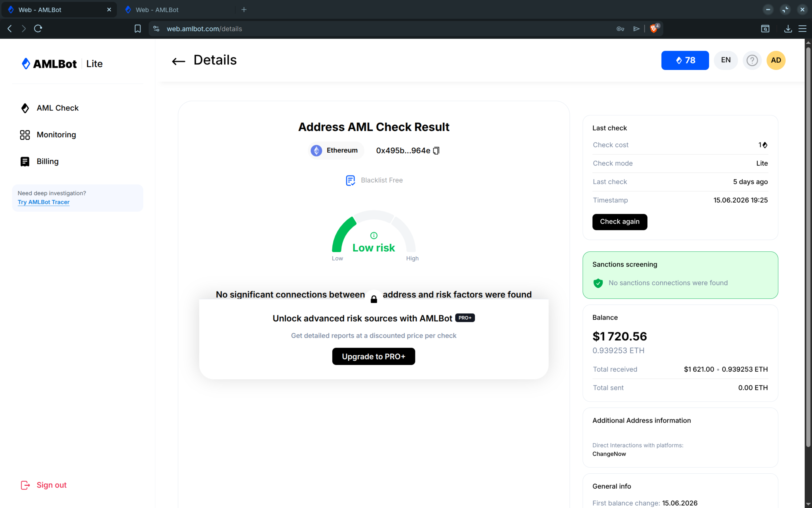This screenshot has height=508, width=812.
Task: Click the Low risk label
Action: [x=373, y=248]
